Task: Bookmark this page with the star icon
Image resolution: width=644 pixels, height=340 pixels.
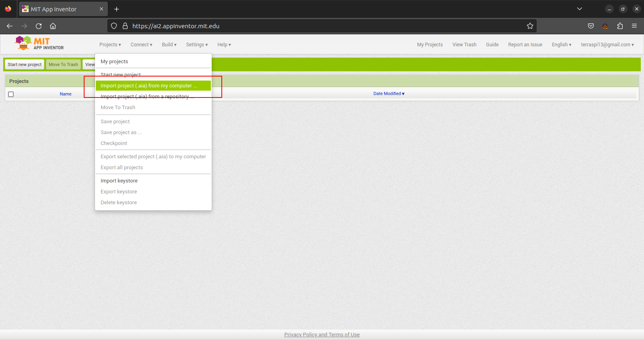Action: click(530, 26)
